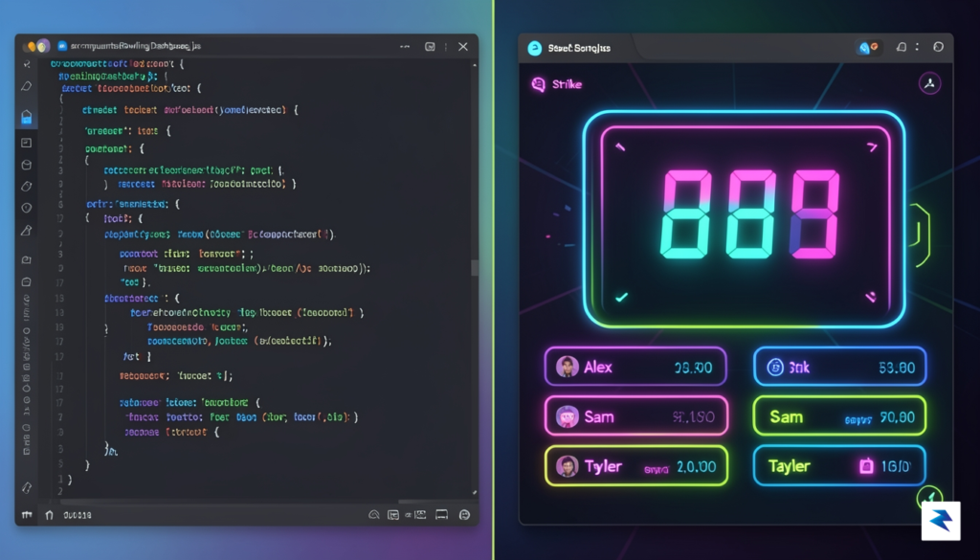
Task: Click the pink square icon on the Tayler card
Action: 866,465
